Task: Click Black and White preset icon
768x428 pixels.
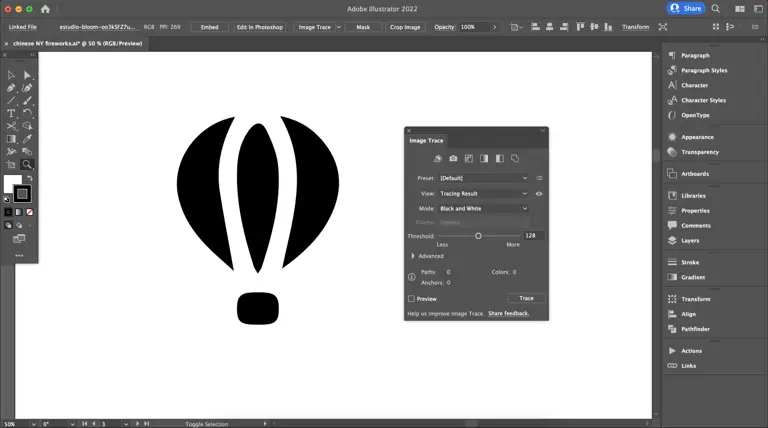Action: tap(500, 159)
